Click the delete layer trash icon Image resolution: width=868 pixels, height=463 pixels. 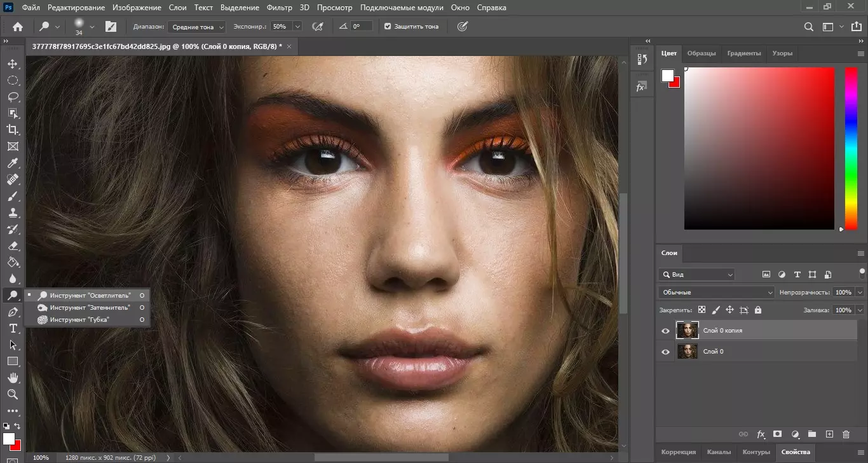846,434
